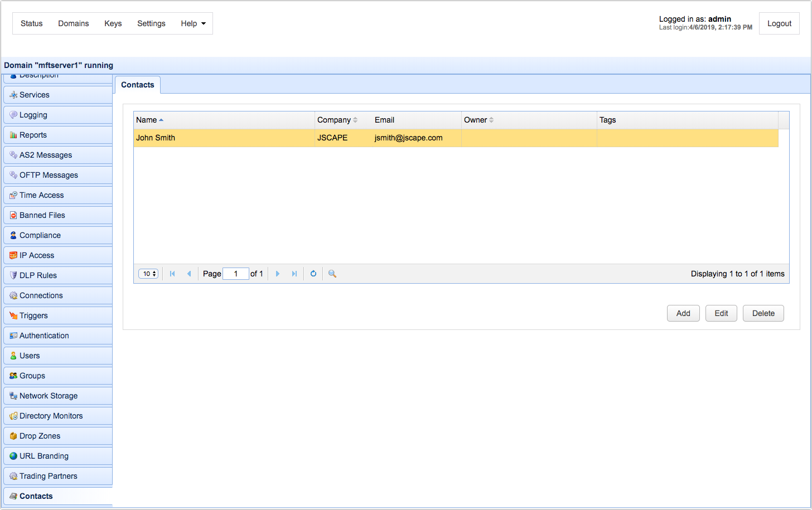Open Services in the sidebar
This screenshot has height=510, width=812.
58,95
